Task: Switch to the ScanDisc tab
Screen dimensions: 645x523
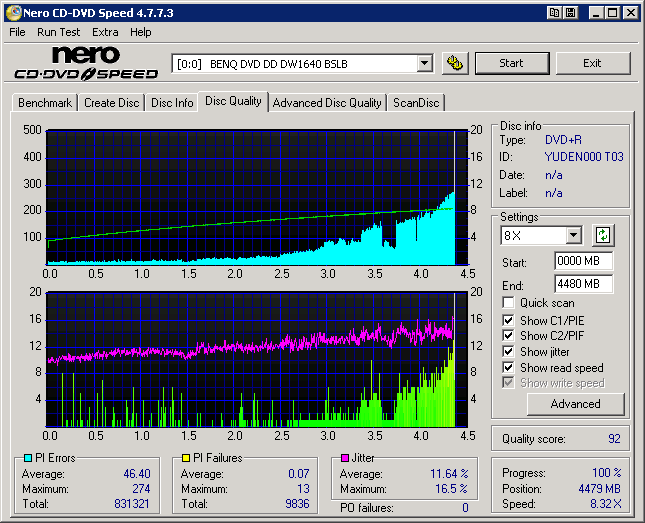Action: tap(415, 103)
